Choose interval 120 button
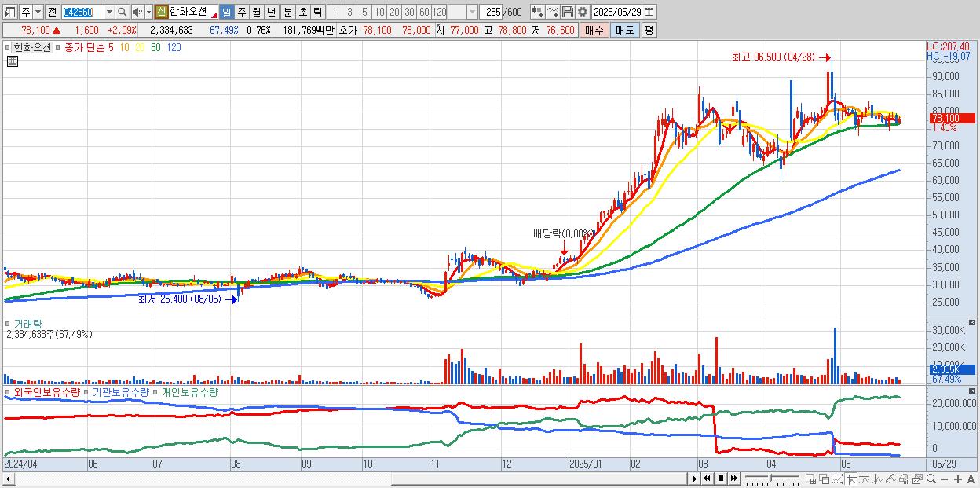Screen dimensions: 980x488 440,12
